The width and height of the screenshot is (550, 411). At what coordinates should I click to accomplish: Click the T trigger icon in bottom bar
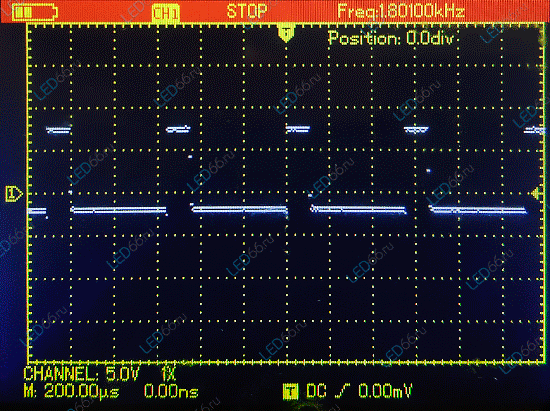(x=290, y=391)
